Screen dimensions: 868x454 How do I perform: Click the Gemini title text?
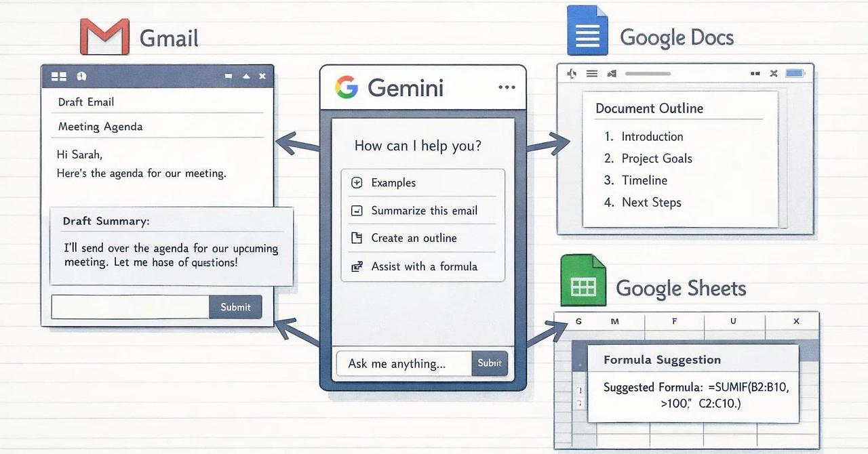coord(406,88)
